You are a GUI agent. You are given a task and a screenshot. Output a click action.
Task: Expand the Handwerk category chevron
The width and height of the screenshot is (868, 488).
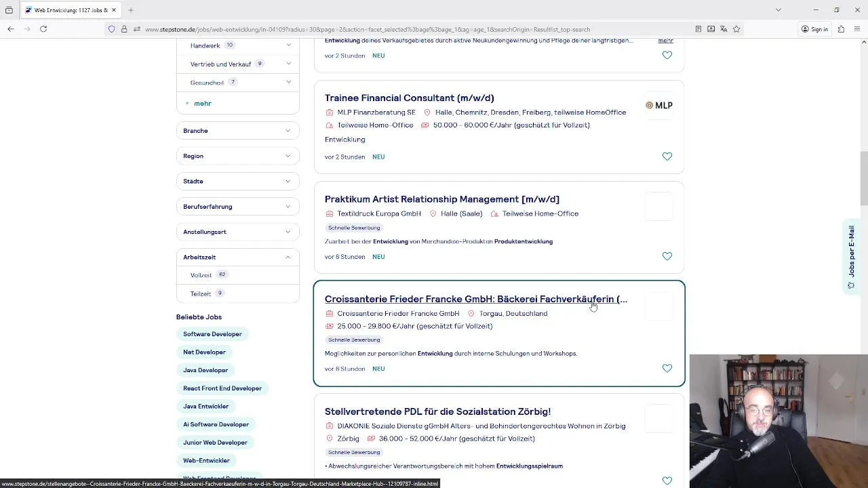[288, 45]
